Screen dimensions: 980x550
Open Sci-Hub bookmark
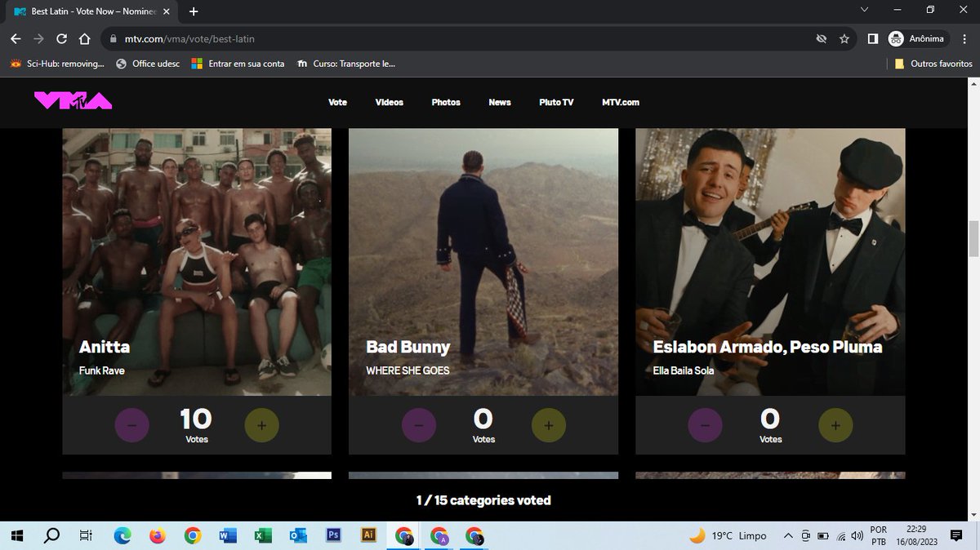(x=56, y=63)
